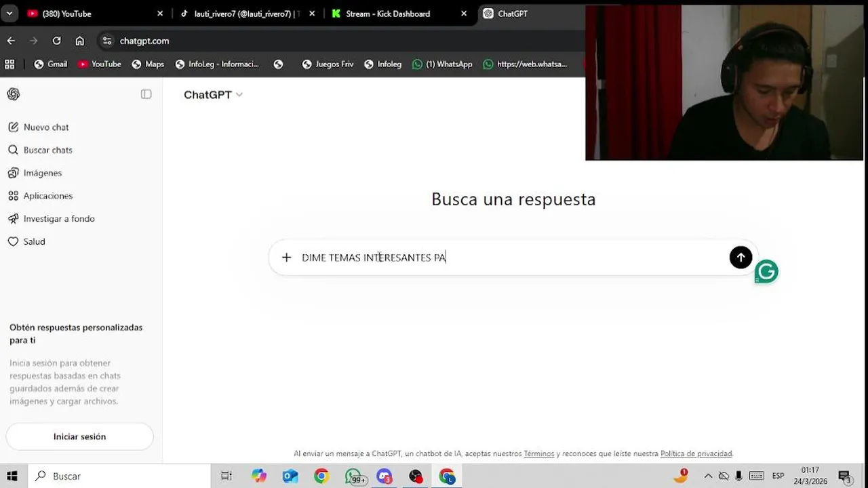Click the taskbar Buscar search box
This screenshot has width=868, height=488.
pyautogui.click(x=119, y=476)
